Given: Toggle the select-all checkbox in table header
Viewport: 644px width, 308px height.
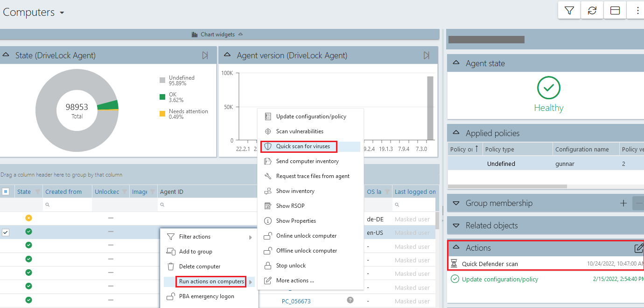Looking at the screenshot, I should pos(6,192).
